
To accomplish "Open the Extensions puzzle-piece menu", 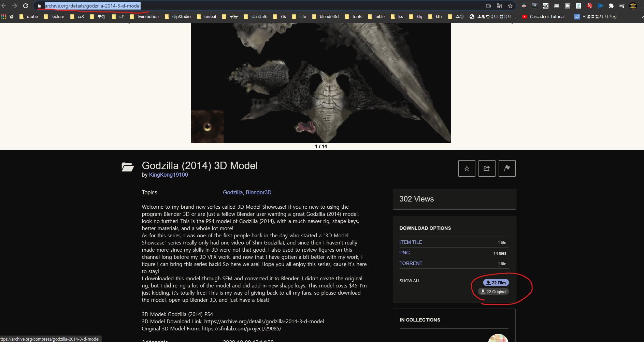I will tap(611, 6).
